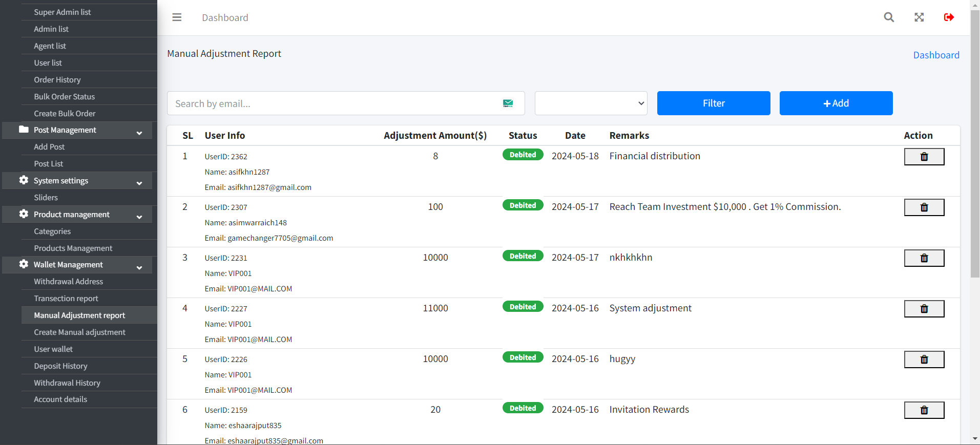Click the red logout icon
Viewport: 980px width, 445px height.
949,17
